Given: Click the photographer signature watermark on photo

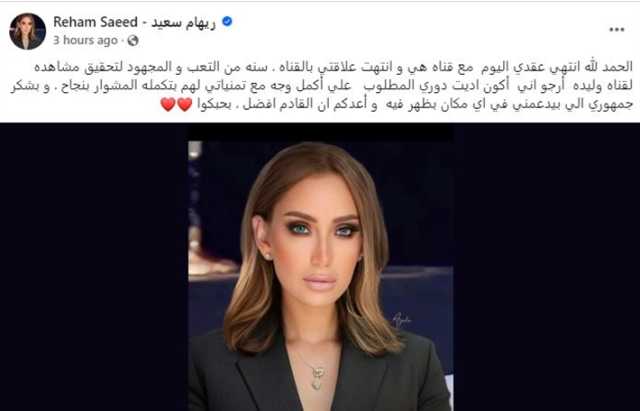Looking at the screenshot, I should 401,319.
